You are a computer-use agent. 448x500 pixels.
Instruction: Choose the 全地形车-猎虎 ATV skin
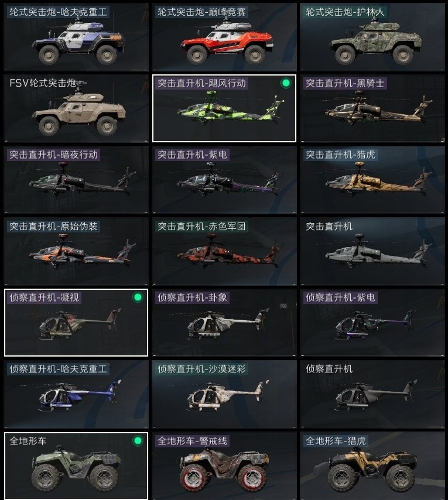click(x=372, y=465)
